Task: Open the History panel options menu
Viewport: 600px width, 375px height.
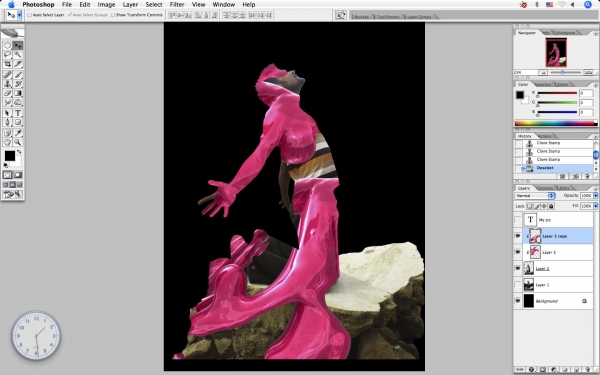Action: 595,136
